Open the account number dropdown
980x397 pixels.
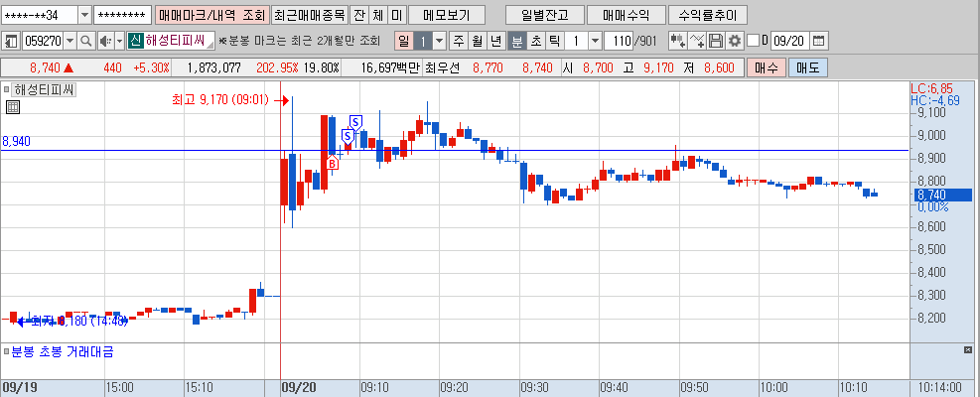tap(84, 15)
